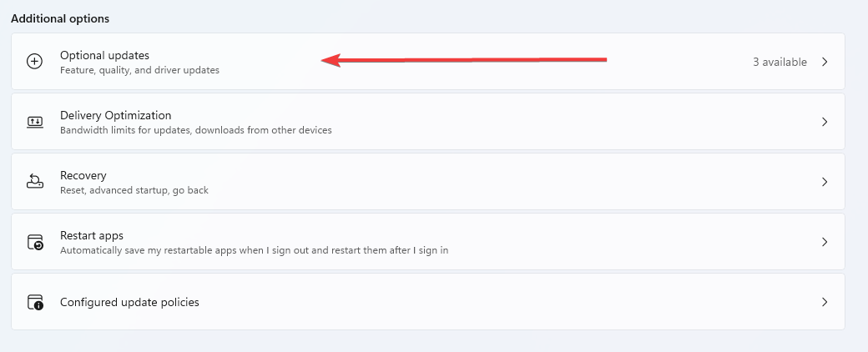Select the Optional updates title
The height and width of the screenshot is (352, 868).
click(x=104, y=55)
